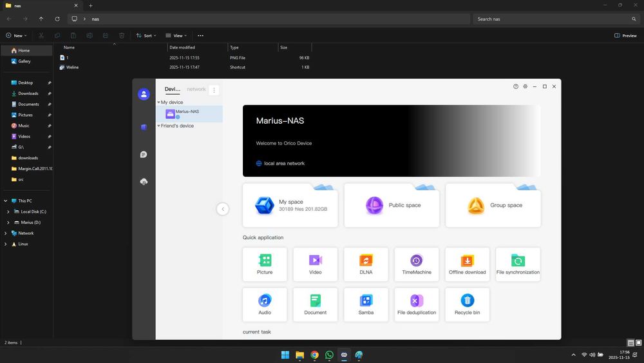Select Marius-NAS in the device list

(187, 113)
